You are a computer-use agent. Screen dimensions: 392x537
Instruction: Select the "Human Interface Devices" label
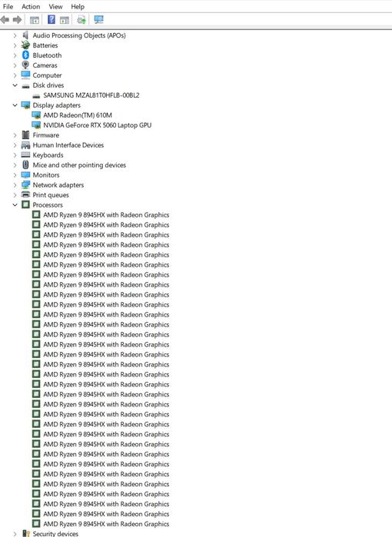tap(68, 145)
